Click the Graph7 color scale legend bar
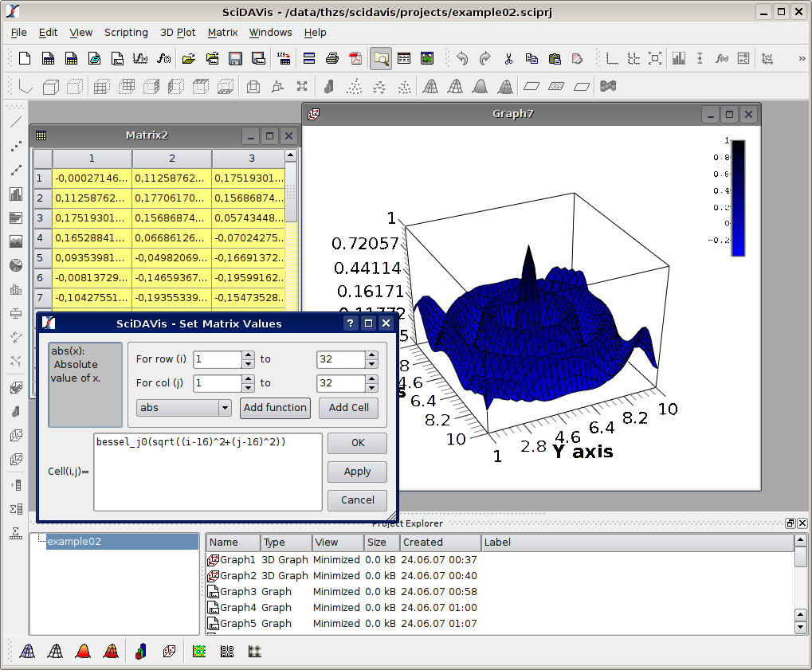 738,198
